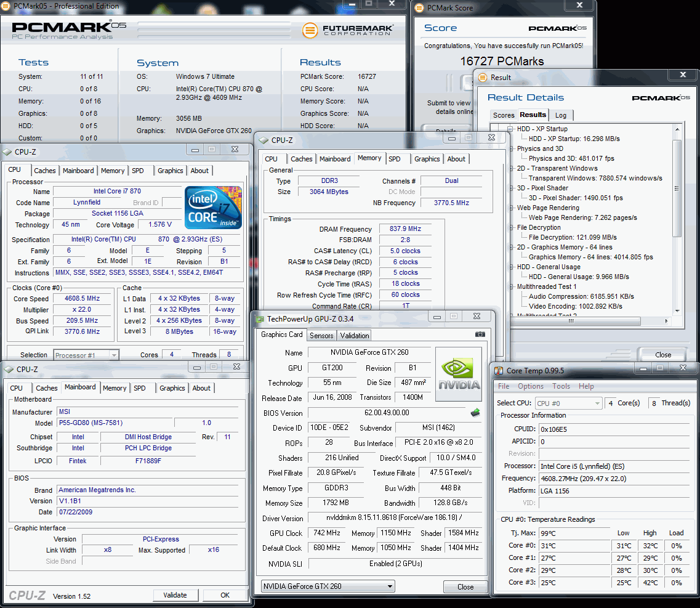This screenshot has width=700, height=608.
Task: Collapse the HDD - XP Startup tree node
Action: tap(511, 129)
